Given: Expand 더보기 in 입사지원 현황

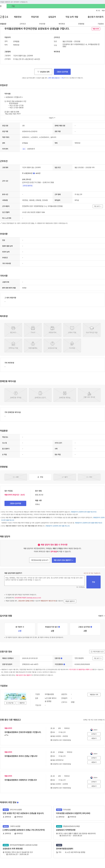Looking at the screenshot, I should 101,616.
